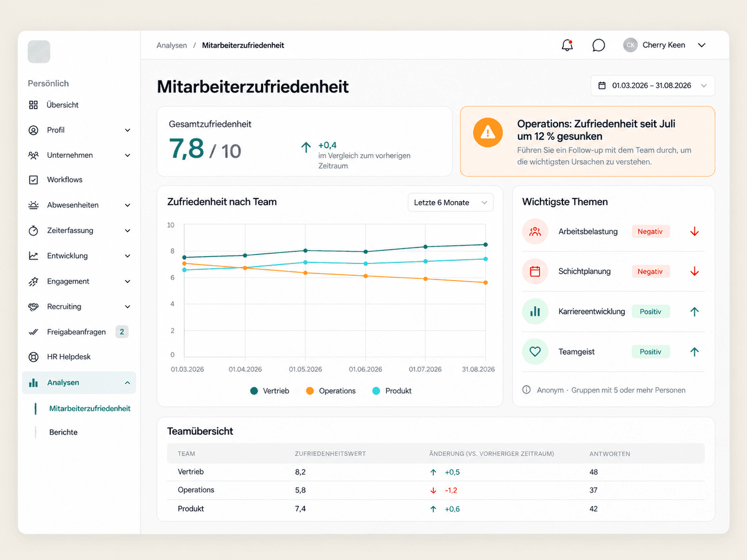The image size is (747, 560).
Task: Open the notifications bell
Action: [x=567, y=45]
